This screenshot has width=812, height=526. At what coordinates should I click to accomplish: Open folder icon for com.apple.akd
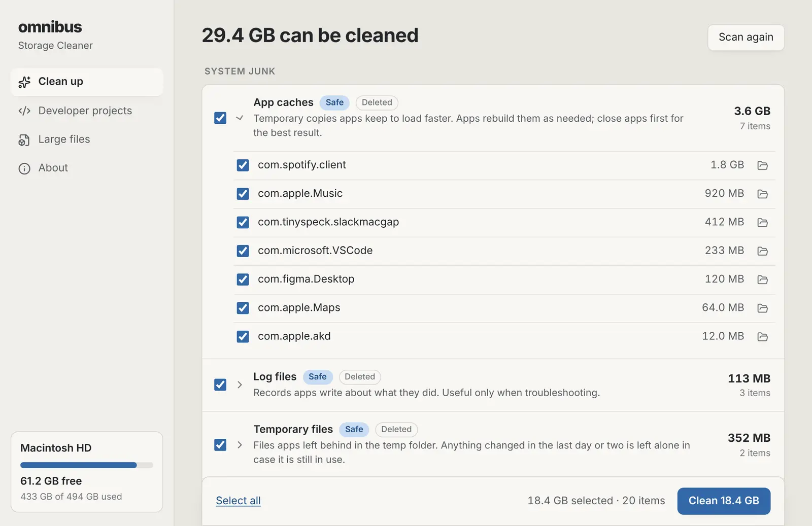click(x=762, y=336)
